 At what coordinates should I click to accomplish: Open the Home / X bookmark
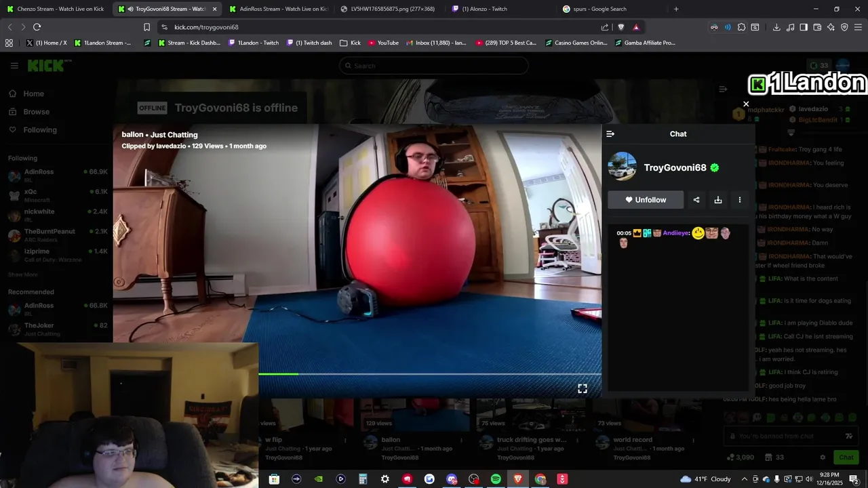pyautogui.click(x=46, y=43)
